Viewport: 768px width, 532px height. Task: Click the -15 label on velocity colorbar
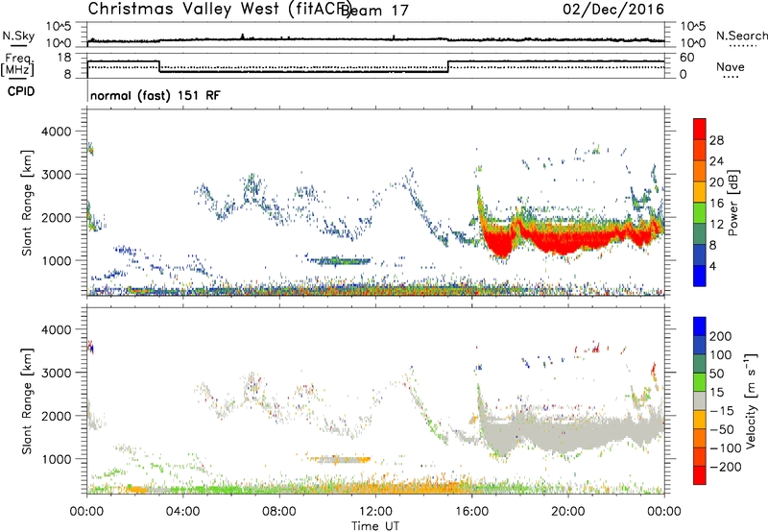pyautogui.click(x=722, y=411)
